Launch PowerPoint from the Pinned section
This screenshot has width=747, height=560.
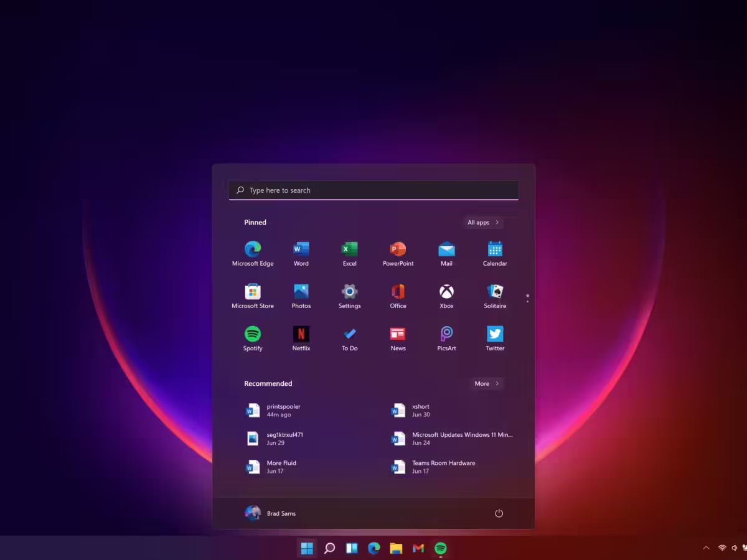(398, 254)
